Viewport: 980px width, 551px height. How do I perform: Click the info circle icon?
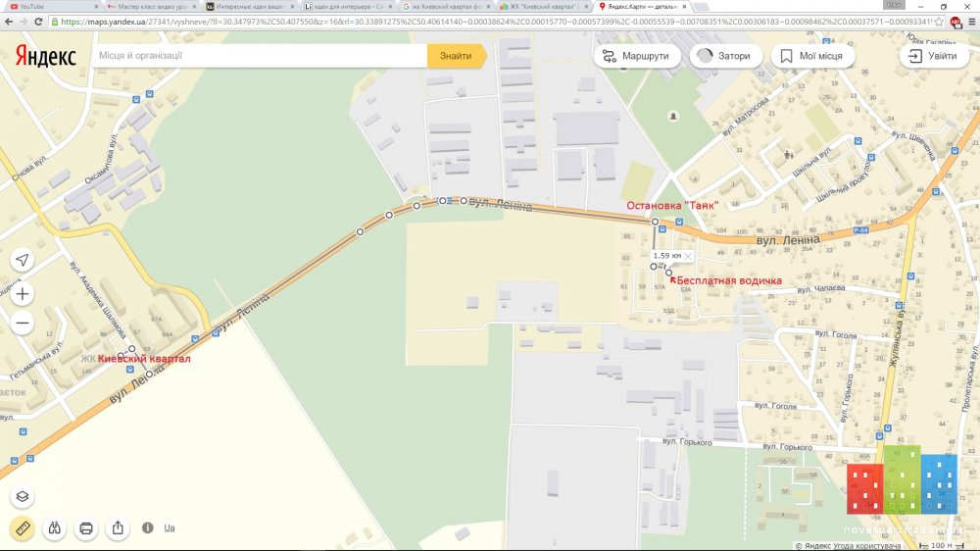click(148, 527)
